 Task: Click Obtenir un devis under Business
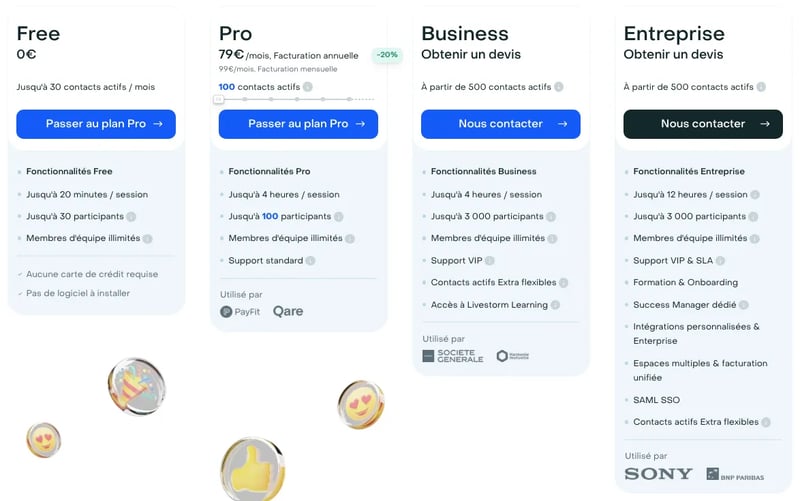[x=471, y=55]
